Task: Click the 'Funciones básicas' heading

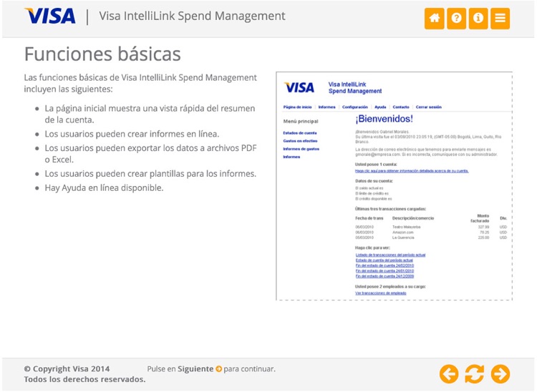Action: (102, 54)
